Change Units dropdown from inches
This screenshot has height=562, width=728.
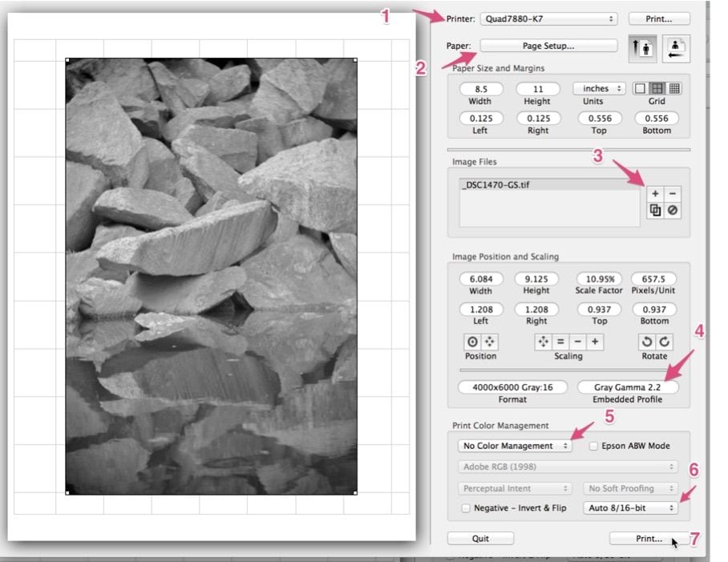click(599, 88)
